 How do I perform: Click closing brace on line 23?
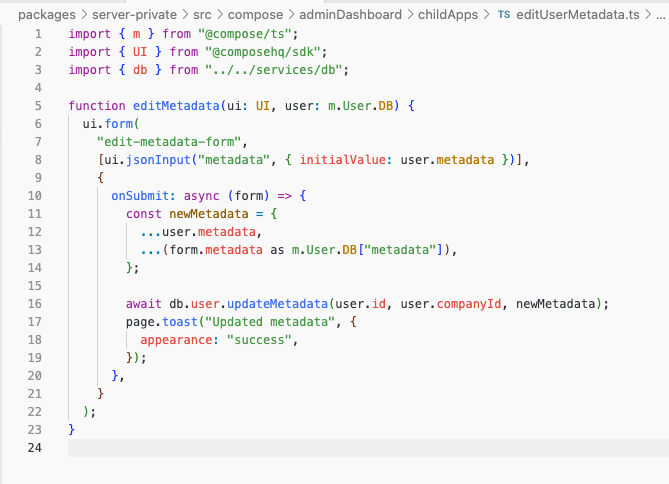click(x=72, y=429)
